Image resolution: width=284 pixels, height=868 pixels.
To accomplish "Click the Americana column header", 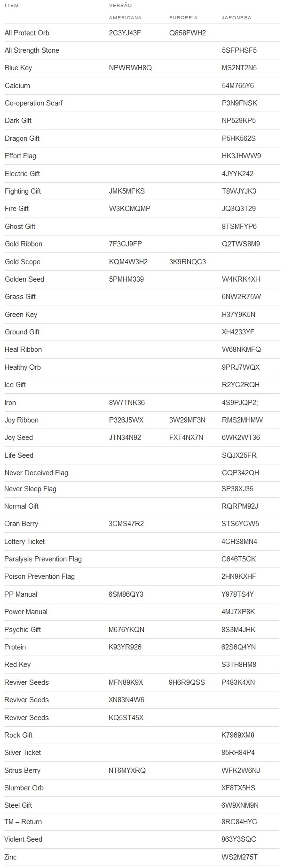I will click(x=125, y=18).
